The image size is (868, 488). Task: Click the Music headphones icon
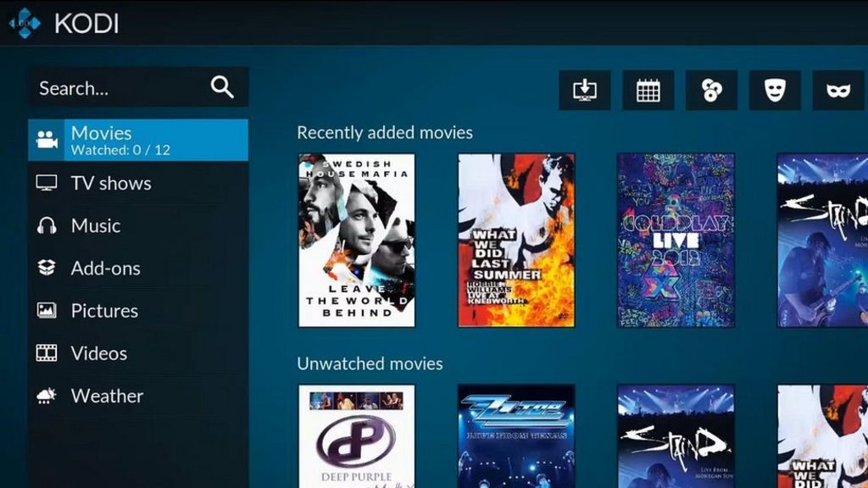point(47,225)
